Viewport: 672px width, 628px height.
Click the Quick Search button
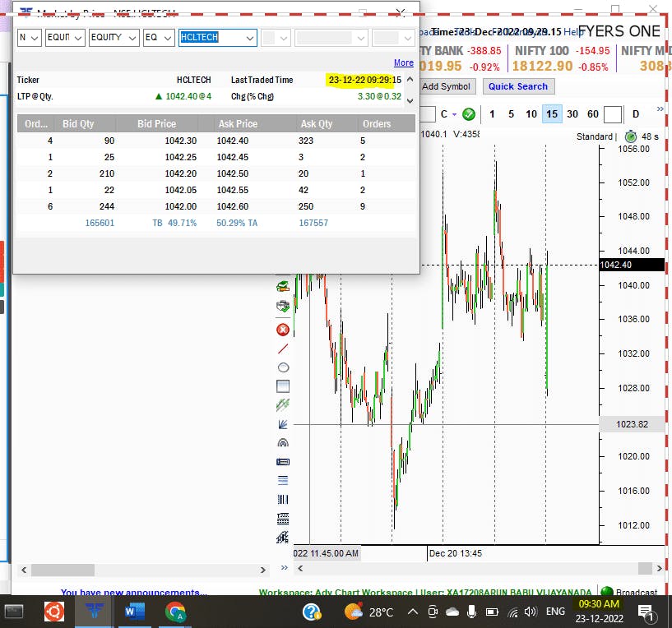(x=518, y=86)
